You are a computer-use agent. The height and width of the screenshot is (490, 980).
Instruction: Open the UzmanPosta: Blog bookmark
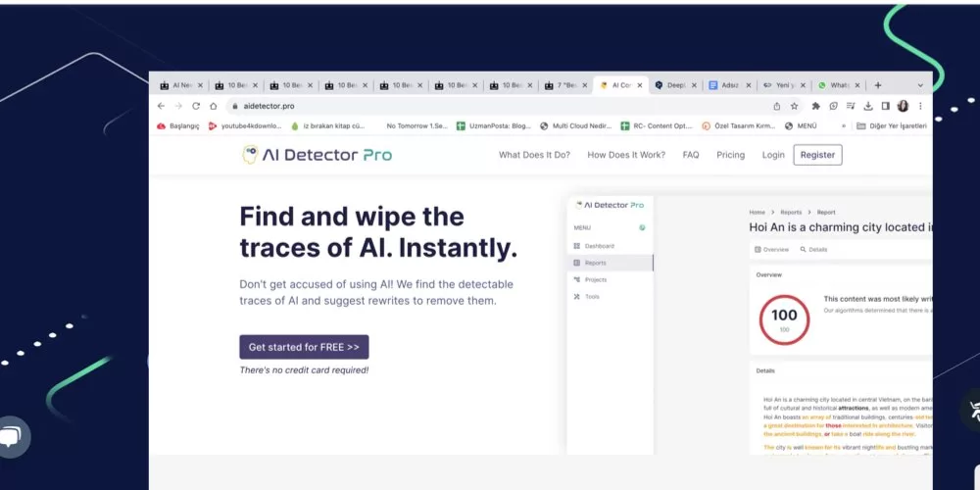(x=494, y=125)
